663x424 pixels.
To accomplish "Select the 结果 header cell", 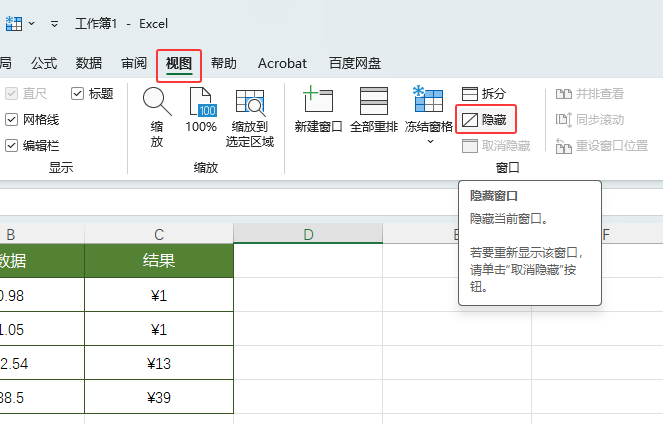I will click(159, 260).
